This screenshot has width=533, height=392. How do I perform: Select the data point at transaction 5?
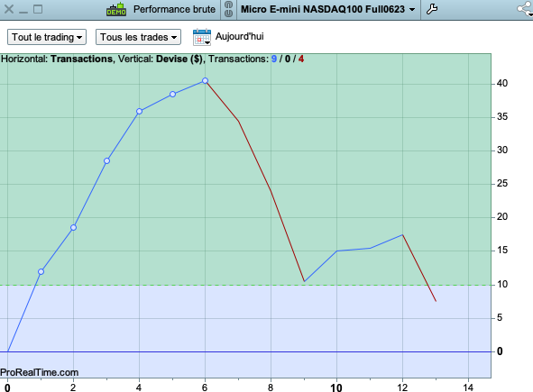[172, 94]
